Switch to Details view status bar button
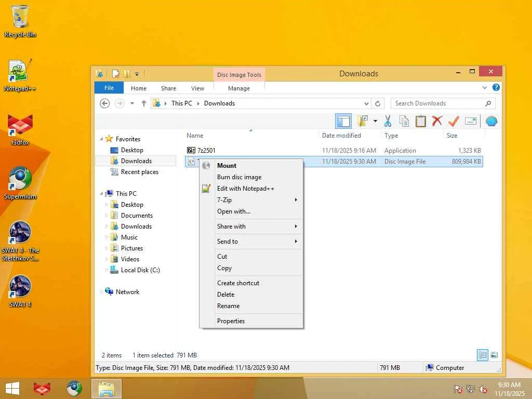The width and height of the screenshot is (532, 399). pyautogui.click(x=483, y=355)
